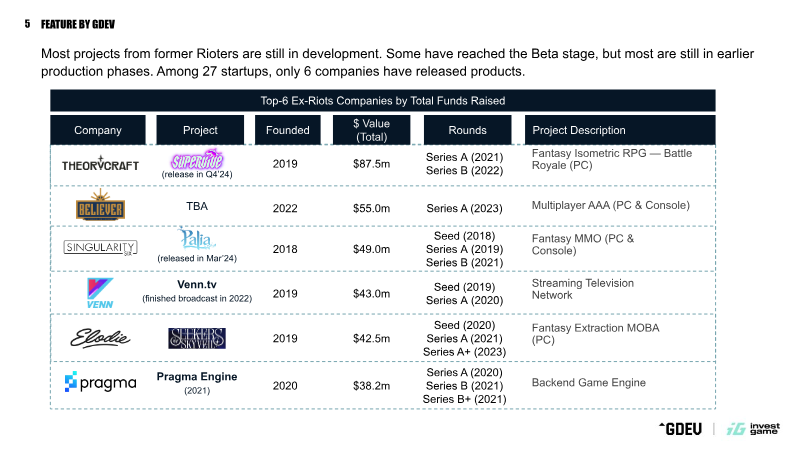The image size is (800, 450).
Task: Click the $ Value (Total) header
Action: point(371,130)
